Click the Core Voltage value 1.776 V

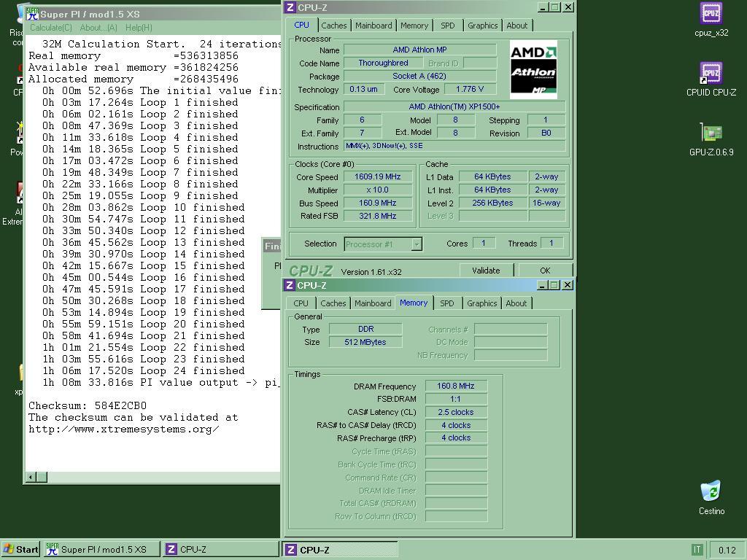469,89
